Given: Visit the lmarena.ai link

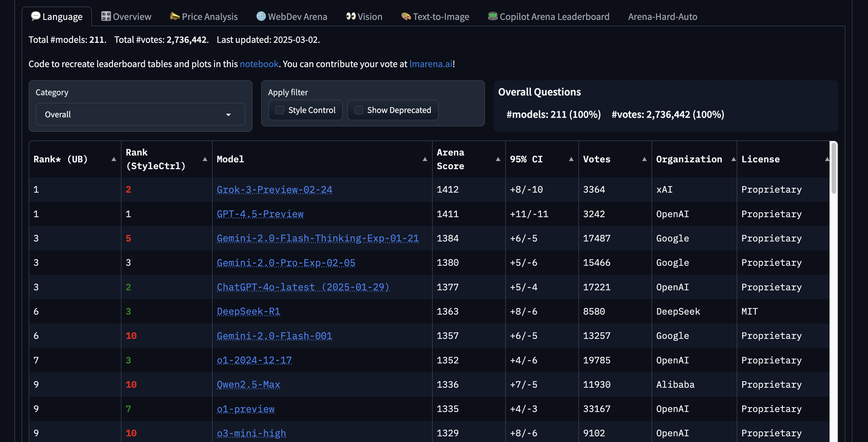Looking at the screenshot, I should tap(431, 64).
